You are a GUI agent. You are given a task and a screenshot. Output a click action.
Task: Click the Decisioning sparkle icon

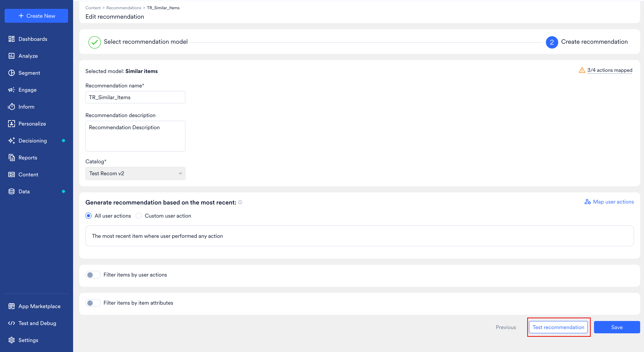12,140
